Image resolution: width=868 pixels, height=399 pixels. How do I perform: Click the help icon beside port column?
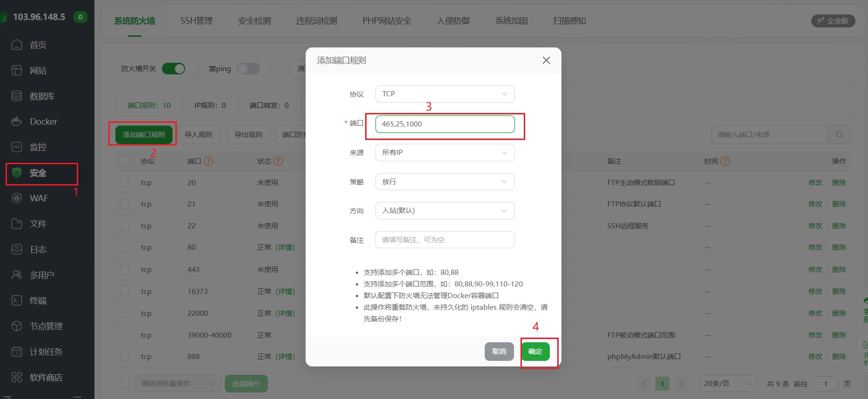coord(208,161)
